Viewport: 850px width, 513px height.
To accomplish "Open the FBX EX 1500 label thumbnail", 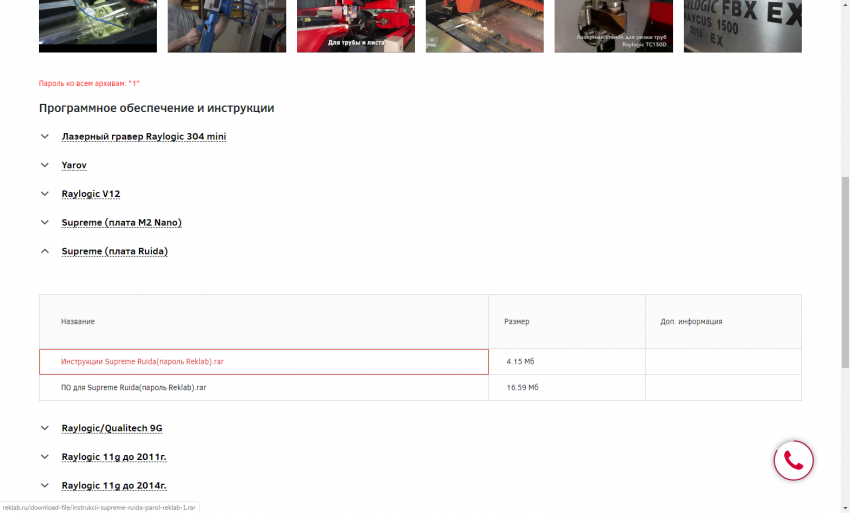I will pos(742,26).
